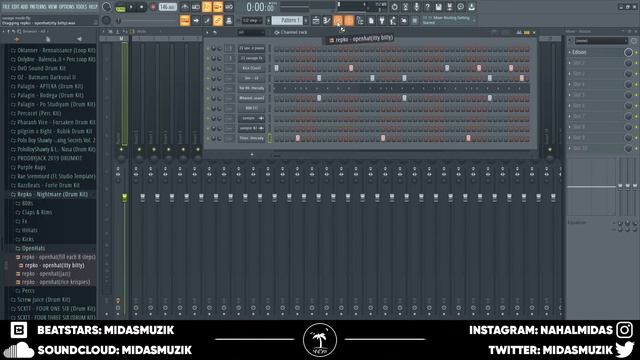
Task: Open the HELP menu
Action: tap(93, 7)
